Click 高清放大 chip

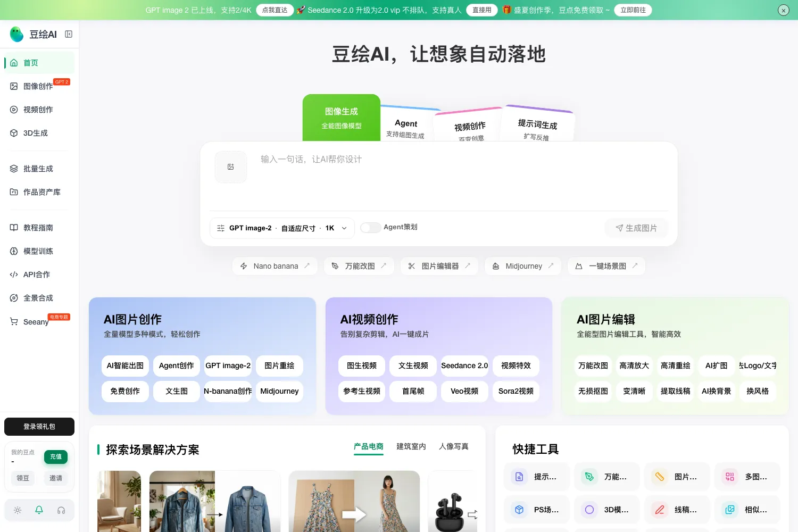[x=634, y=365]
